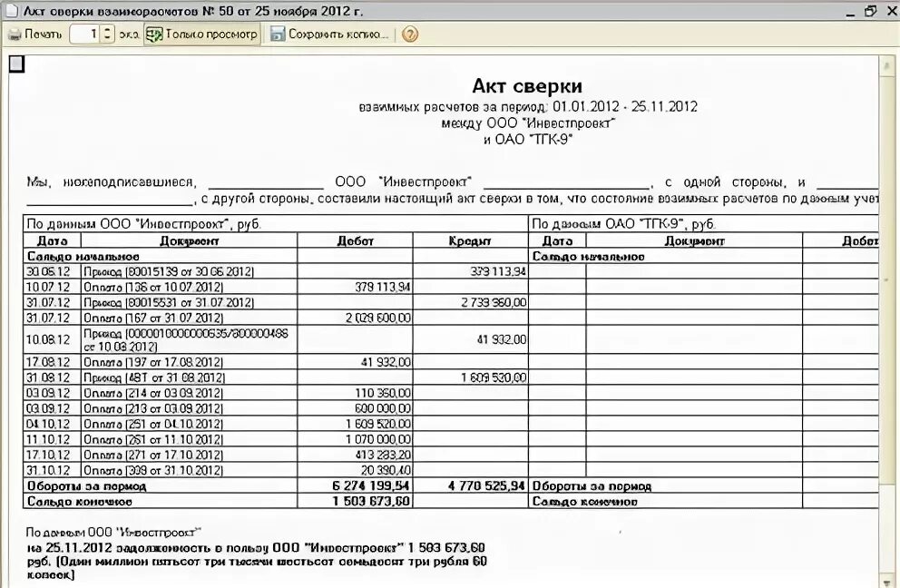Screen dimensions: 900x588
Task: Click debit value 600 000,00
Action: pos(383,408)
